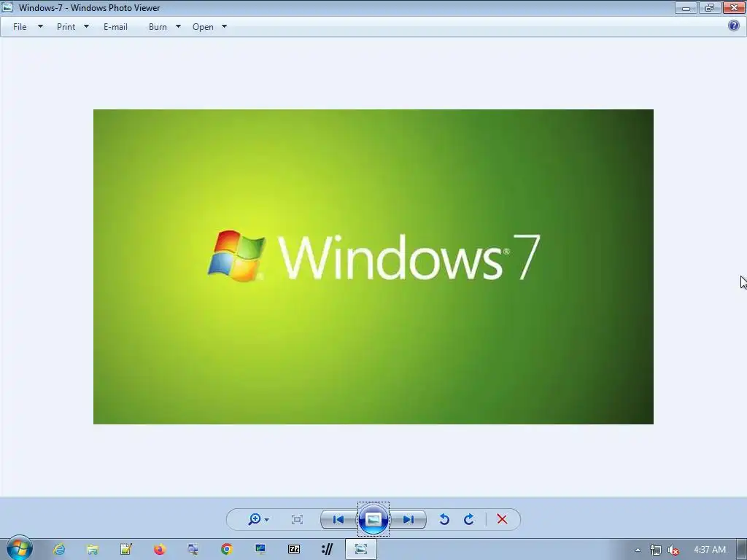Screen dimensions: 747x560
Task: Open the :// taskbar application icon
Action: (328, 550)
